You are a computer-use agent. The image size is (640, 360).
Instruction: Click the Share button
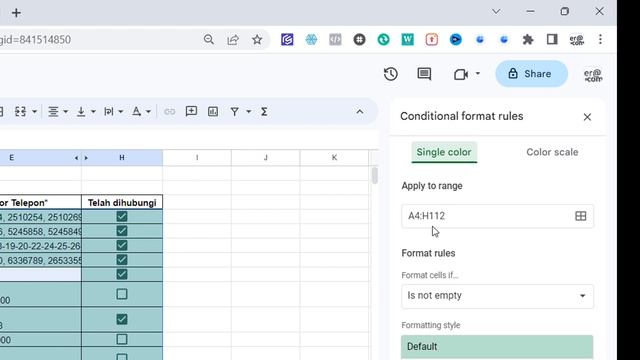[x=531, y=74]
